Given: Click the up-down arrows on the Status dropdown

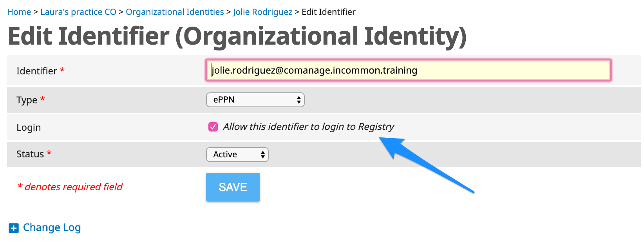Looking at the screenshot, I should tap(263, 155).
